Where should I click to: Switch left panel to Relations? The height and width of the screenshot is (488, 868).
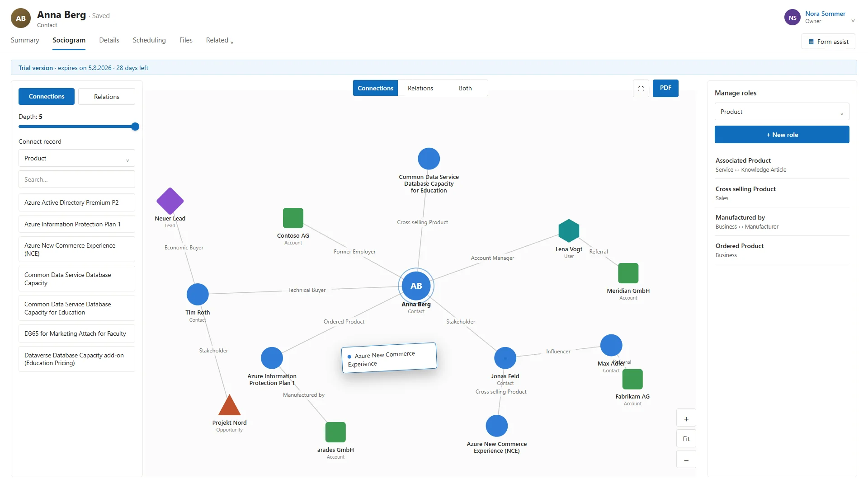tap(107, 97)
